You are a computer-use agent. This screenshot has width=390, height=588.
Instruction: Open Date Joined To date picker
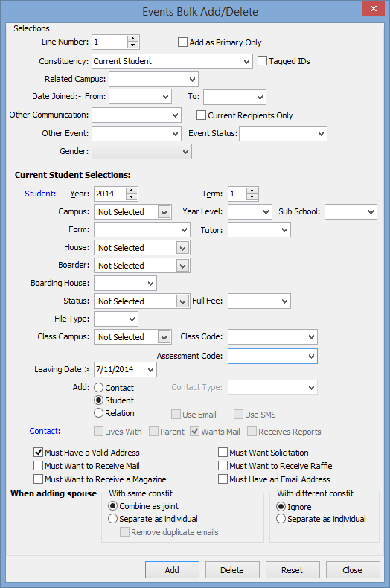click(x=260, y=97)
